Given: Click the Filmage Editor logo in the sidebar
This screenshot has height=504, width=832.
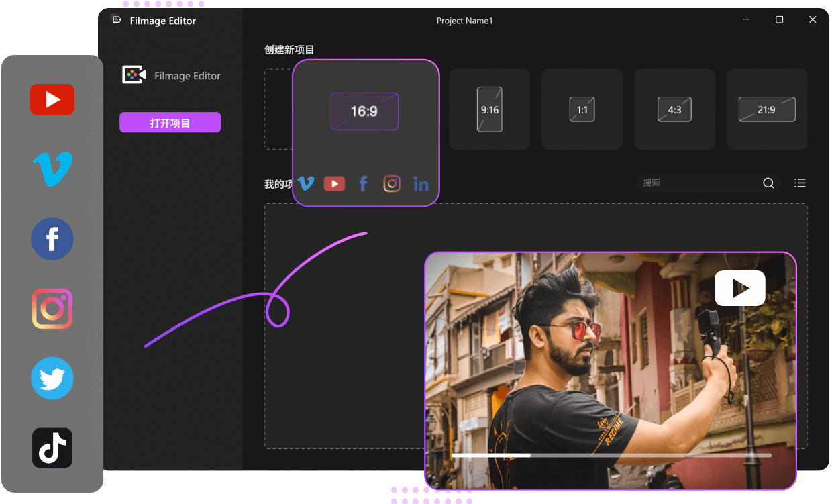Looking at the screenshot, I should tap(134, 75).
